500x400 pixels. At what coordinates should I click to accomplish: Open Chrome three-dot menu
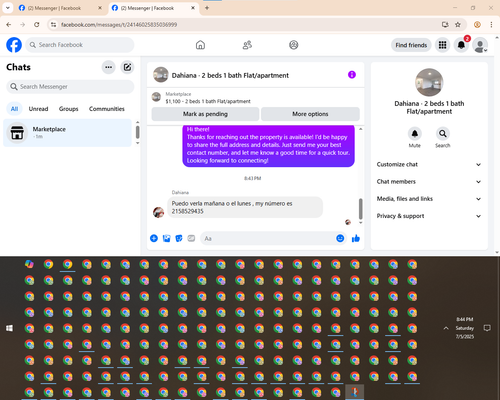click(x=491, y=25)
